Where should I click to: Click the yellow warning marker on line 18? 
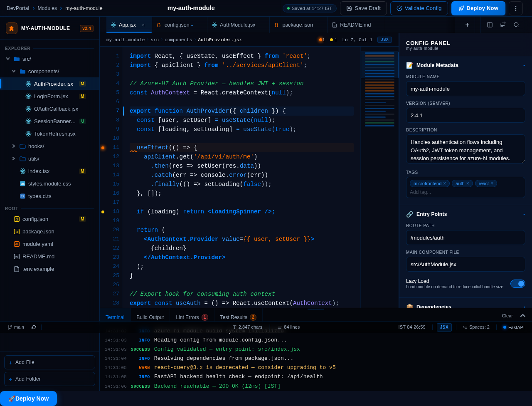(x=103, y=212)
